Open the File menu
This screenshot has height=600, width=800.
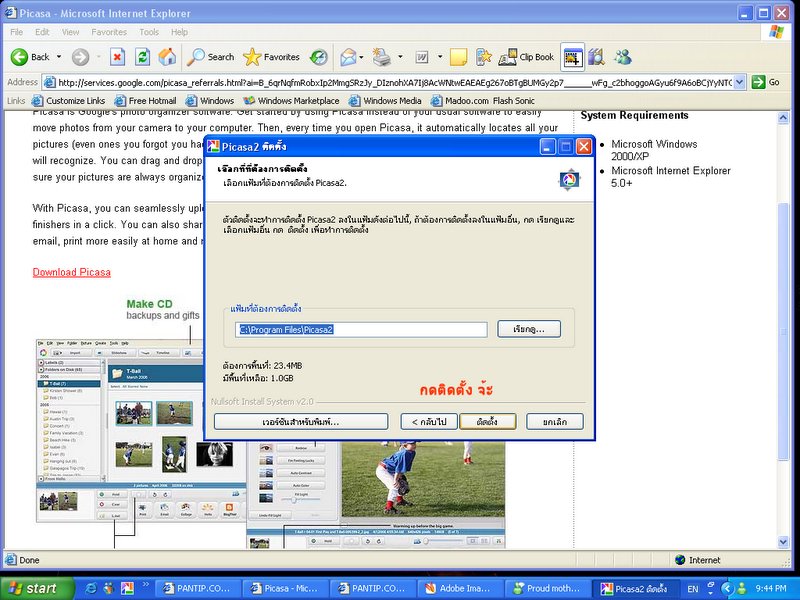pos(16,32)
